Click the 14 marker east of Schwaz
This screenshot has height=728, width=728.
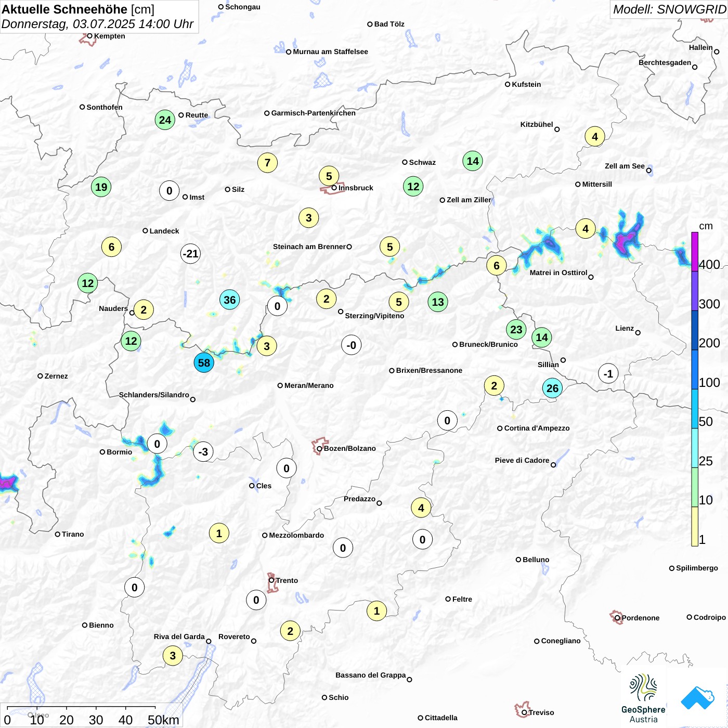pyautogui.click(x=472, y=161)
